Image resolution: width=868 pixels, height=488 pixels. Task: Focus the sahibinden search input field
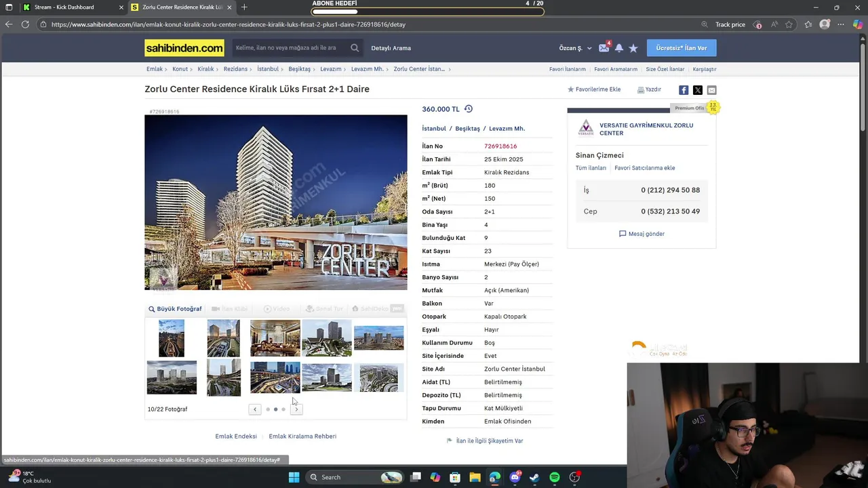click(290, 48)
